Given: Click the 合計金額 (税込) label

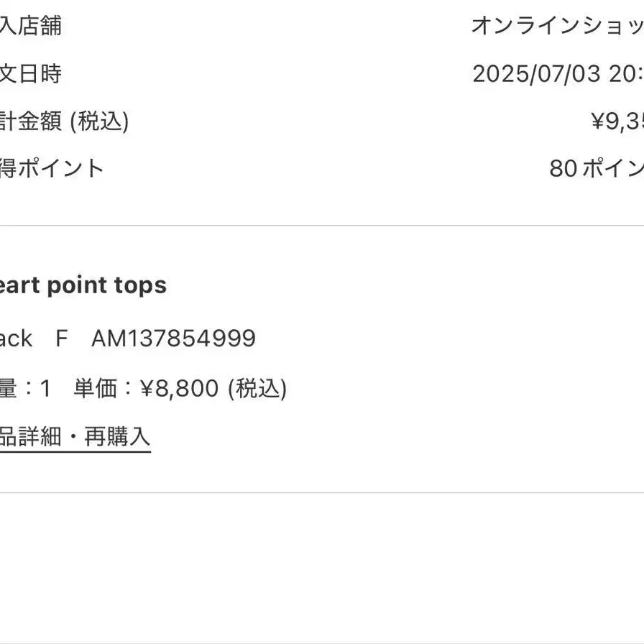Looking at the screenshot, I should [64, 121].
